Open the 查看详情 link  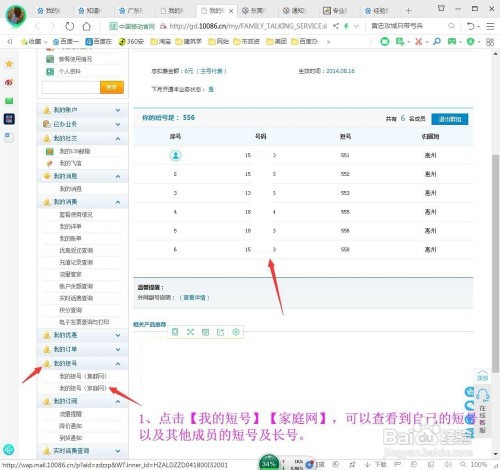(x=195, y=298)
